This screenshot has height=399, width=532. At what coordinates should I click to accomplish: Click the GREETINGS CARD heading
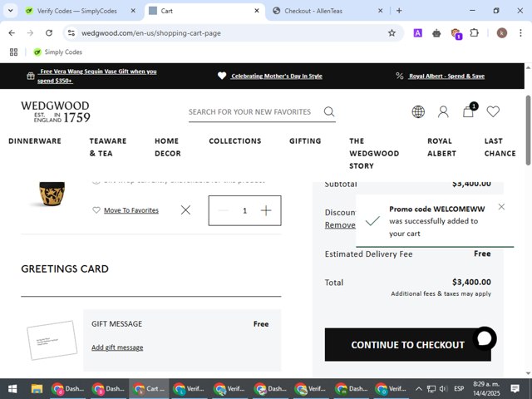tap(65, 268)
